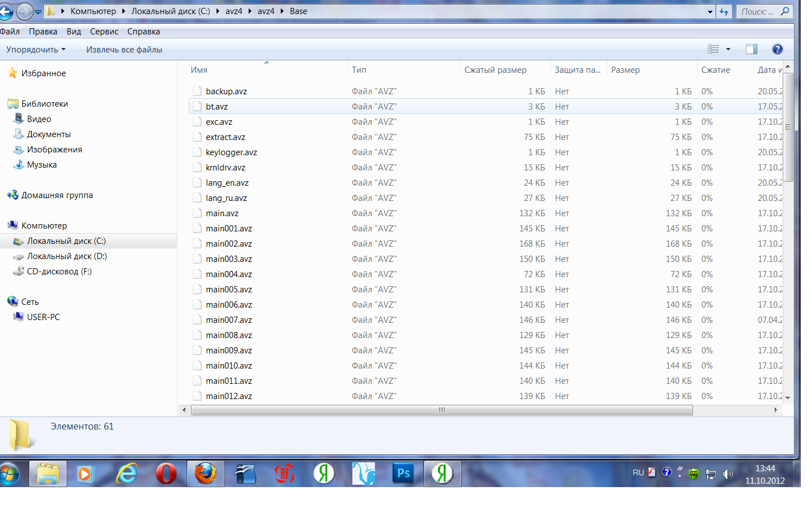Click the horizontal scrollbar thumb under the file list

[442, 410]
